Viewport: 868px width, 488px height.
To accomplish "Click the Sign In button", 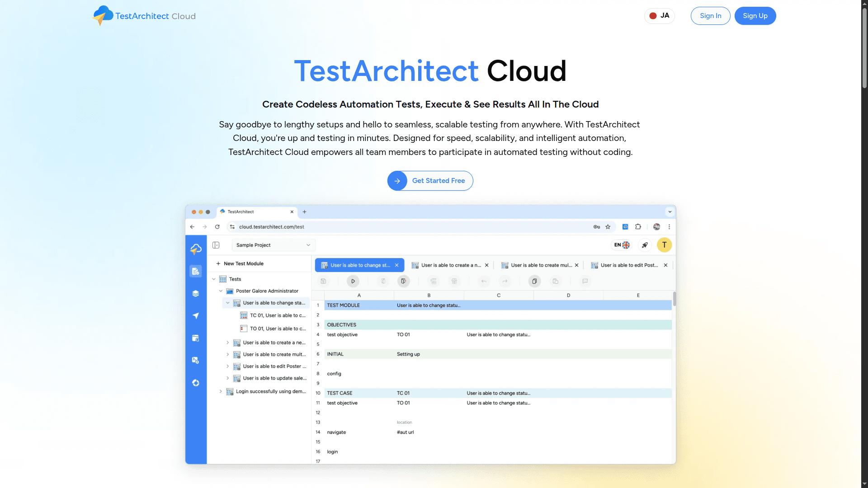I will pyautogui.click(x=710, y=16).
